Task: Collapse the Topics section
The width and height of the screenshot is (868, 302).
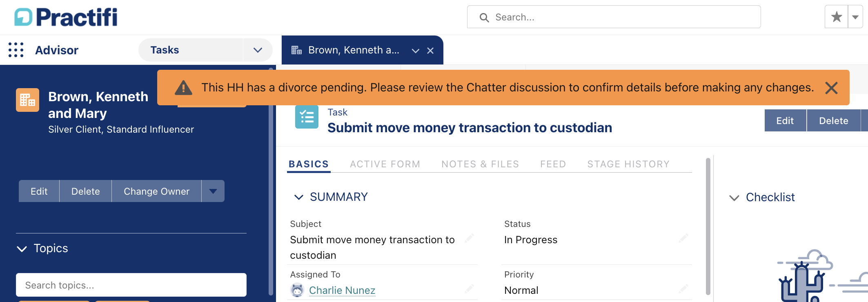Action: pyautogui.click(x=22, y=249)
